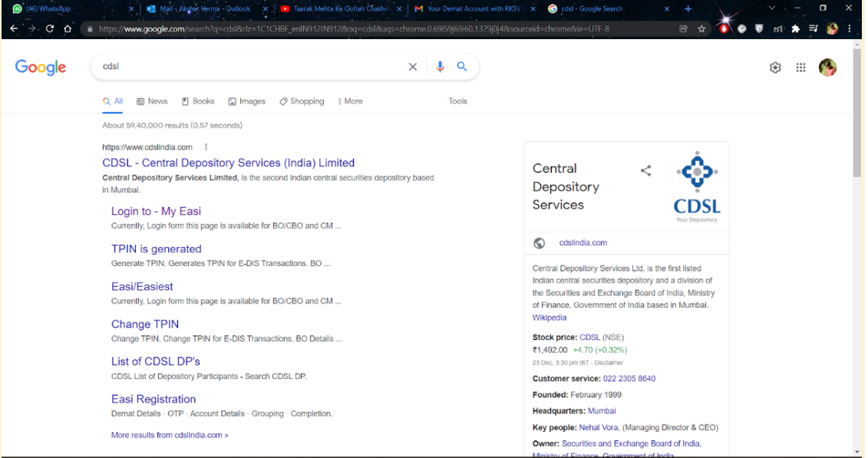Open Chrome tab search chevron
Viewport: 868px width, 458px height.
click(x=771, y=8)
